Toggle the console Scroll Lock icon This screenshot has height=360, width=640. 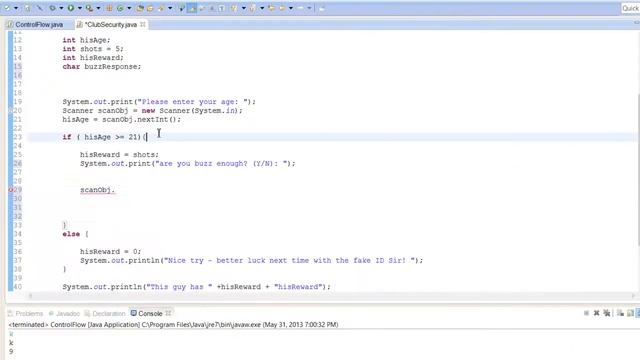click(630, 313)
